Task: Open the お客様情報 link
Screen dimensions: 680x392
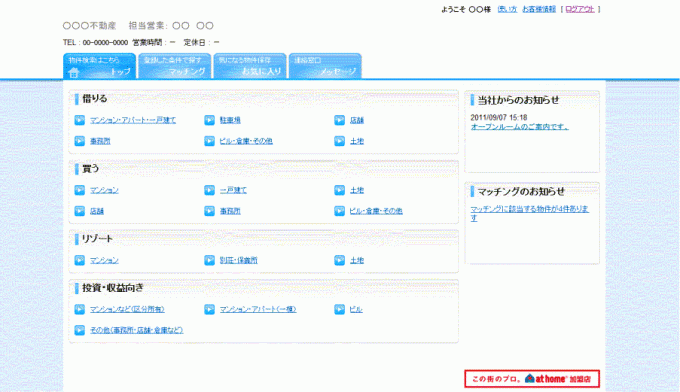Action: tap(539, 9)
